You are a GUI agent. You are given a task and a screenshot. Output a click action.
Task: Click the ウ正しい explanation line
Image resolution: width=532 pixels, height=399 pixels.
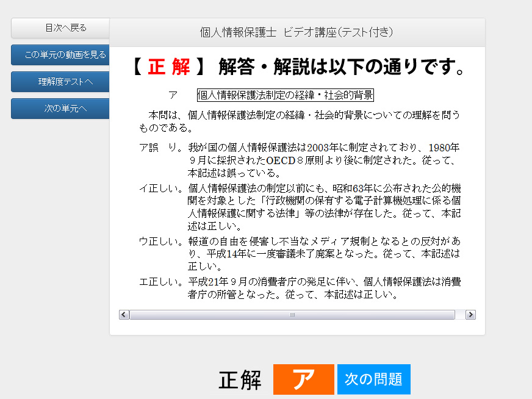click(300, 254)
